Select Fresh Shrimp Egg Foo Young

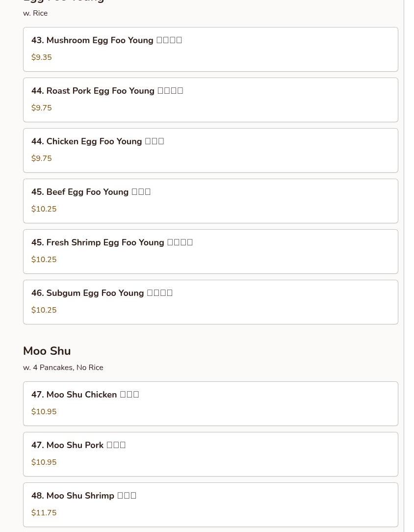(210, 251)
